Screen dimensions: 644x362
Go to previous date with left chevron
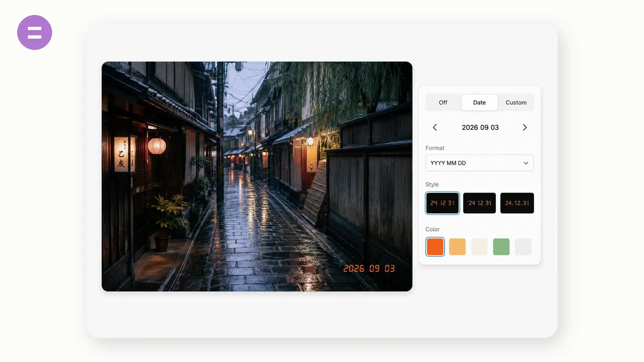(435, 128)
